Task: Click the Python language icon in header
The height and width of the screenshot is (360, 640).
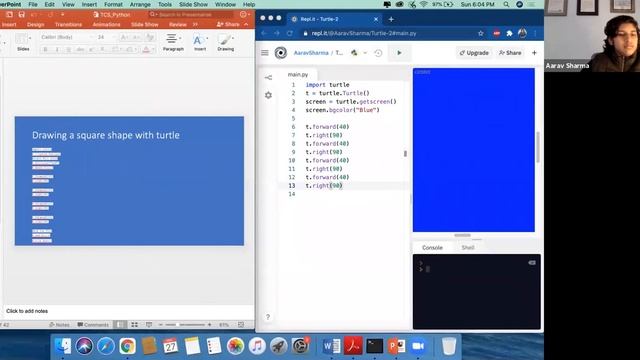Action: pyautogui.click(x=354, y=53)
